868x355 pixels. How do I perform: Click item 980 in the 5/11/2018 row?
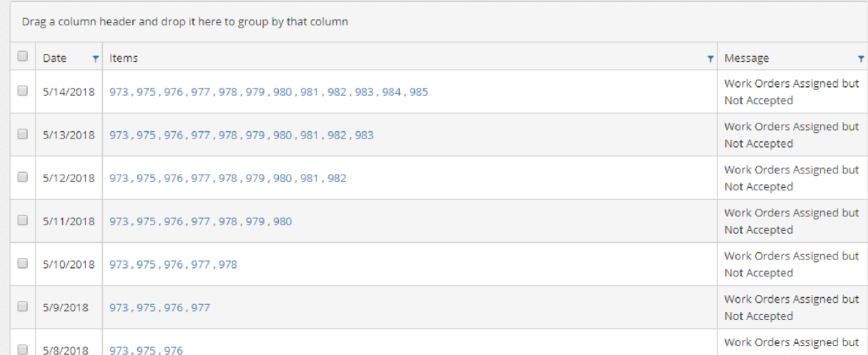283,221
